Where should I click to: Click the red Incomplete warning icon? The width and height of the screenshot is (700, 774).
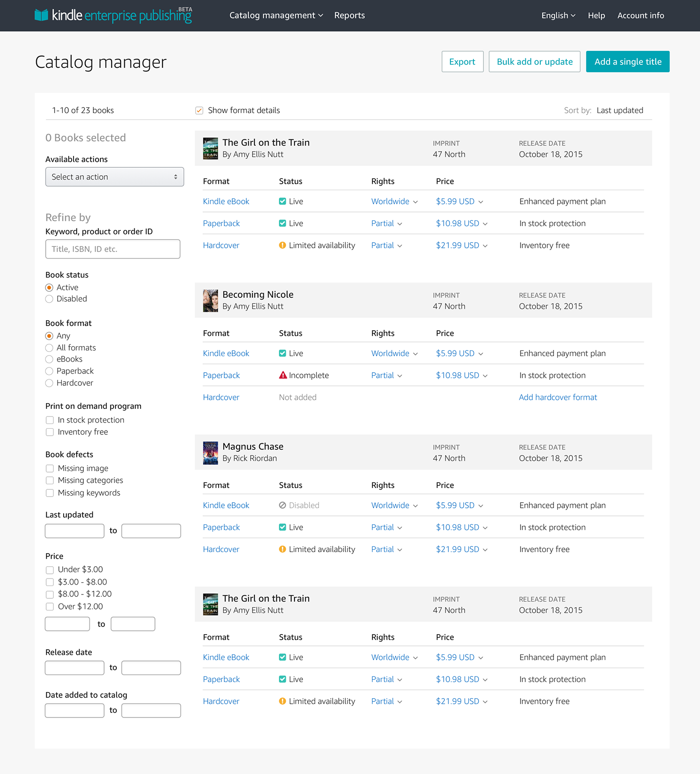283,375
